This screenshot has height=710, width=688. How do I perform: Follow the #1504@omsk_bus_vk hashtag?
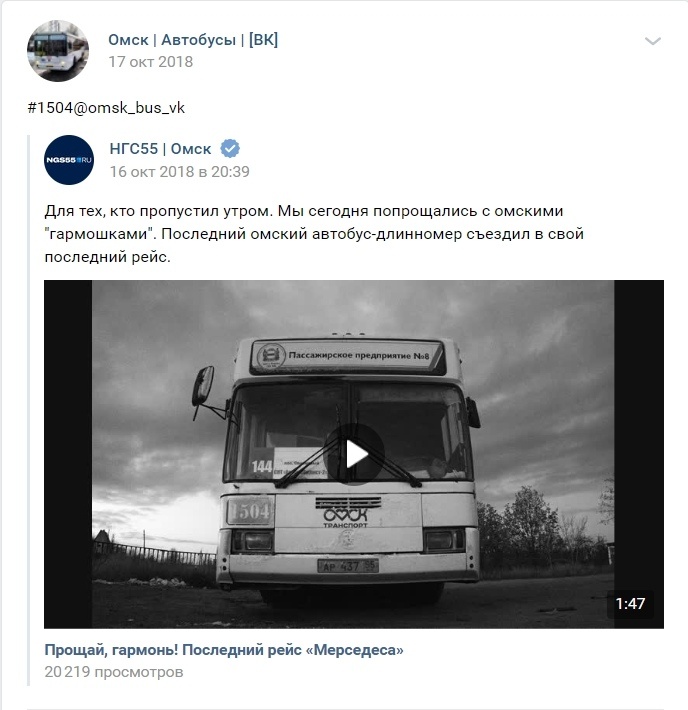(x=106, y=108)
